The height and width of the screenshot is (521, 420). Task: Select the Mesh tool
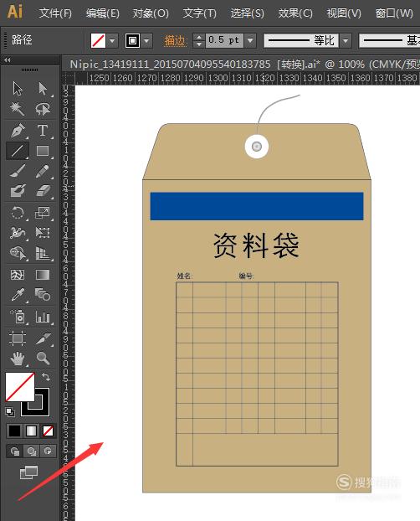pyautogui.click(x=18, y=275)
